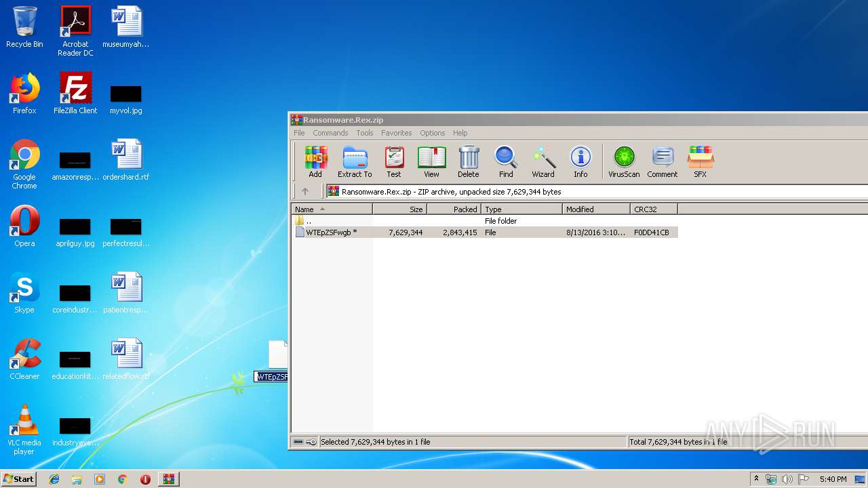Image resolution: width=868 pixels, height=488 pixels.
Task: Select Firefox desktop shortcut
Action: (x=24, y=94)
